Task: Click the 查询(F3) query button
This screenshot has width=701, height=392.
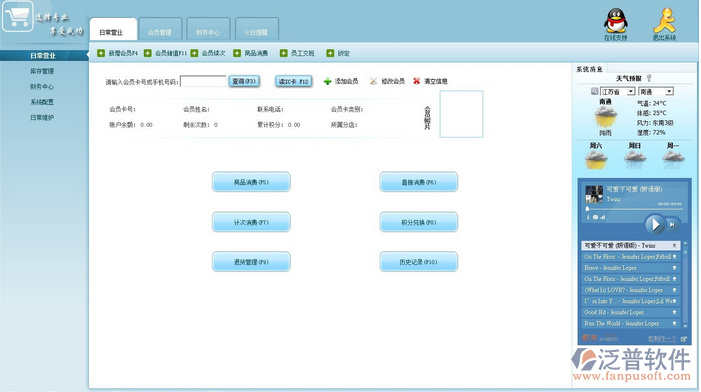Action: tap(244, 81)
